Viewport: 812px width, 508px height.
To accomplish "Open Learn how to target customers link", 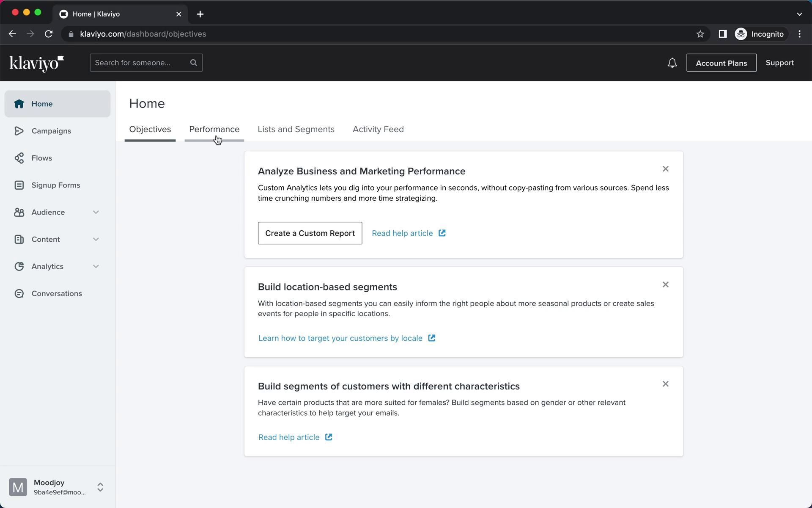I will [x=340, y=338].
